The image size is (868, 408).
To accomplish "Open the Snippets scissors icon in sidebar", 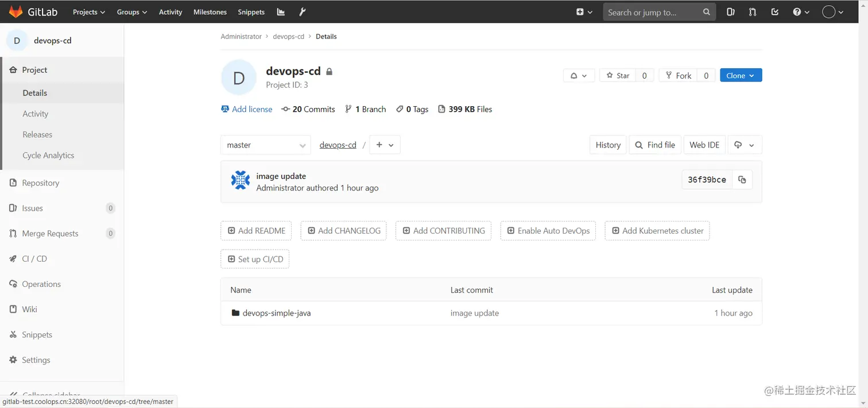I will pos(13,334).
